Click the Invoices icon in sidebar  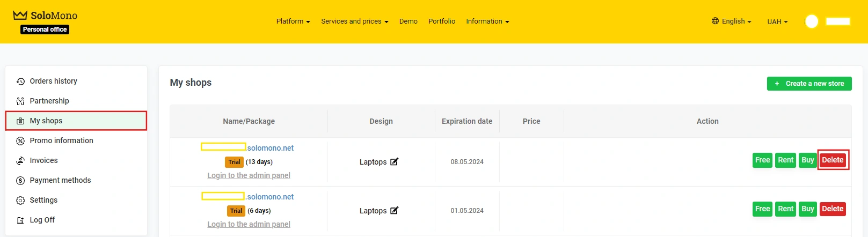pos(20,161)
